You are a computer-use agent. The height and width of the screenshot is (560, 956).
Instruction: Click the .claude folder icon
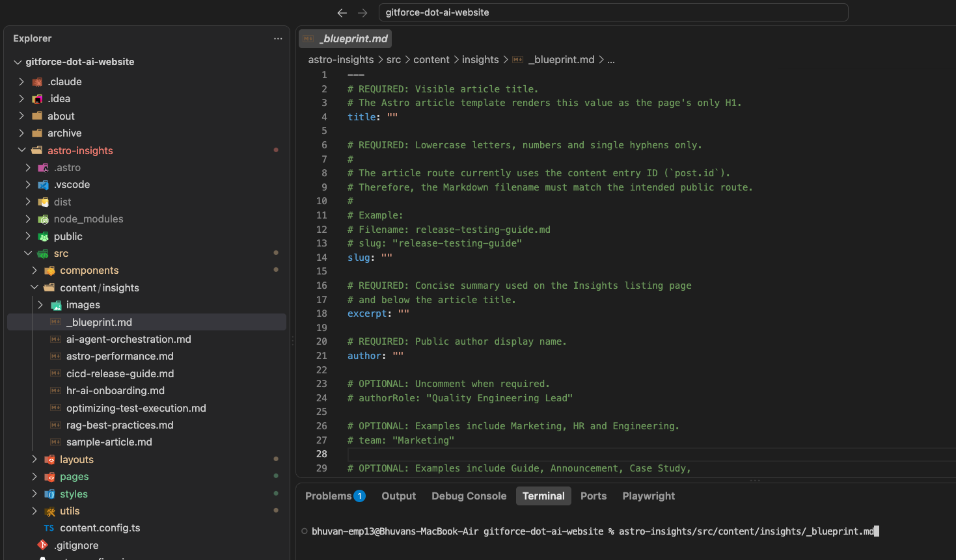coord(38,82)
